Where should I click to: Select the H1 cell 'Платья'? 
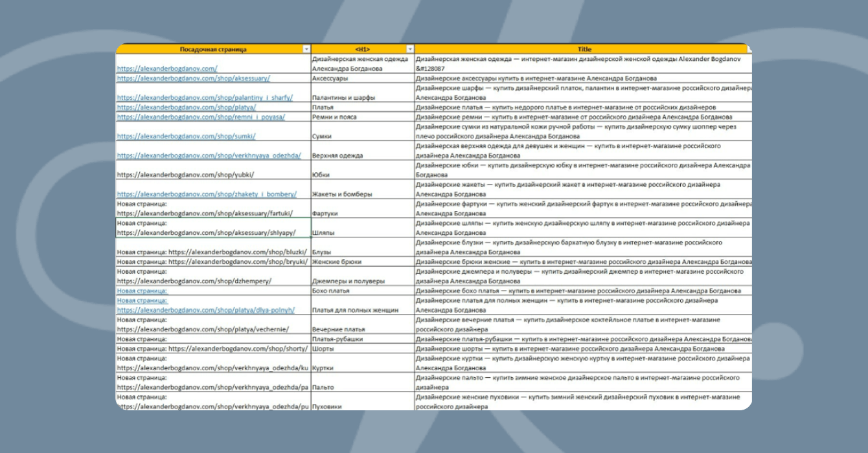click(363, 107)
